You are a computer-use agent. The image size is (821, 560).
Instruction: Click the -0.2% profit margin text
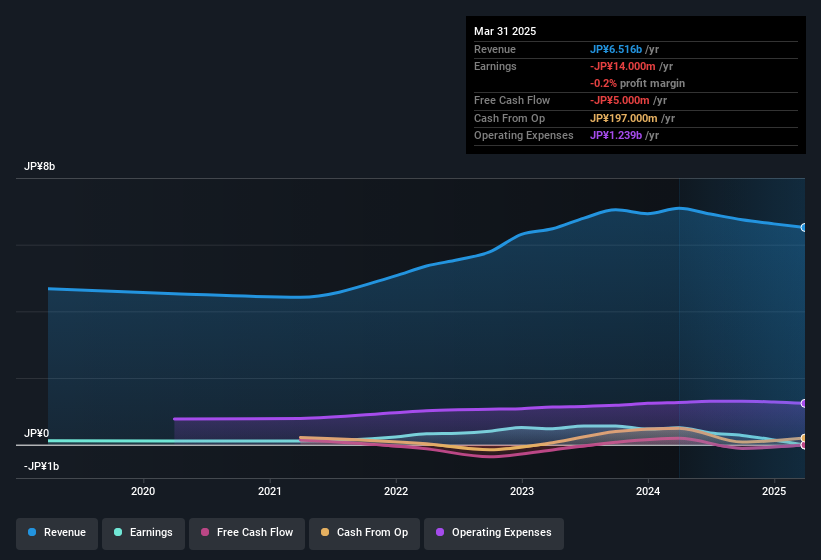(637, 83)
